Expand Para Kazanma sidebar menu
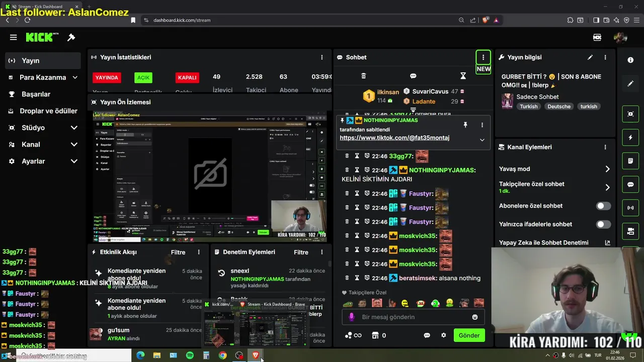 (75, 77)
